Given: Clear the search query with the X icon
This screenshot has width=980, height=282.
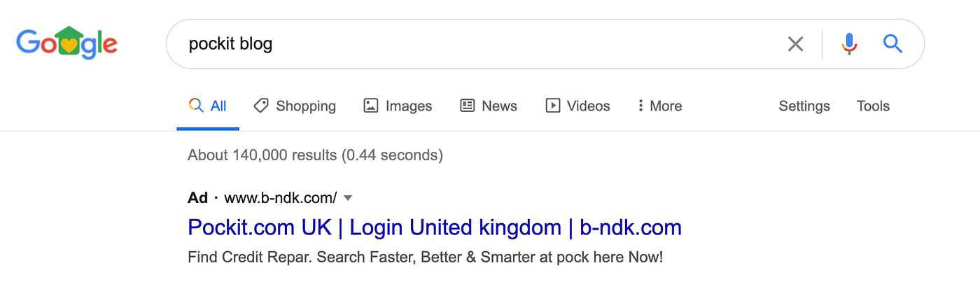Looking at the screenshot, I should (x=795, y=44).
